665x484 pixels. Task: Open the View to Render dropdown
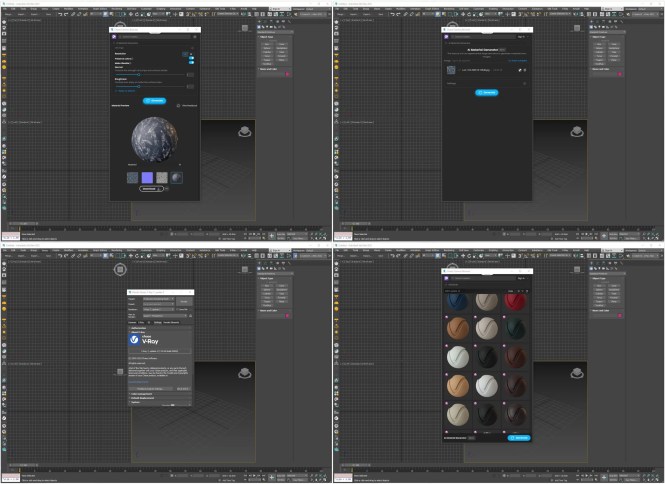165,316
